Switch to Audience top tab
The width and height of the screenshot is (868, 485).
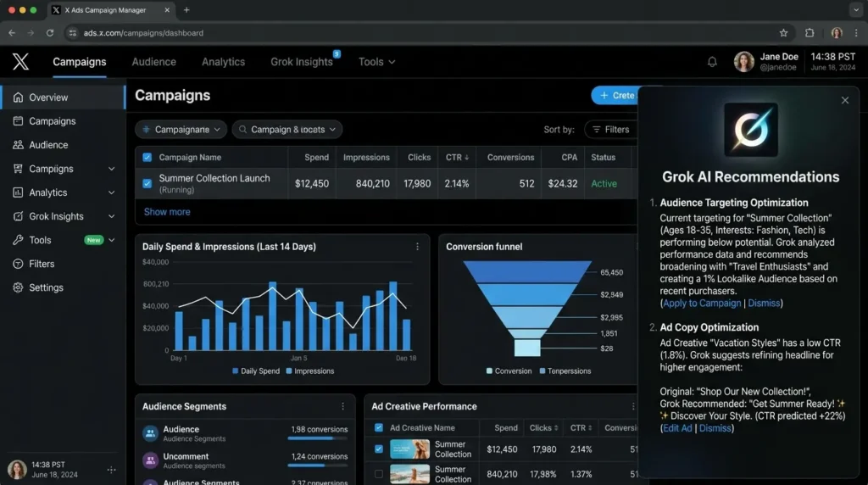coord(154,62)
